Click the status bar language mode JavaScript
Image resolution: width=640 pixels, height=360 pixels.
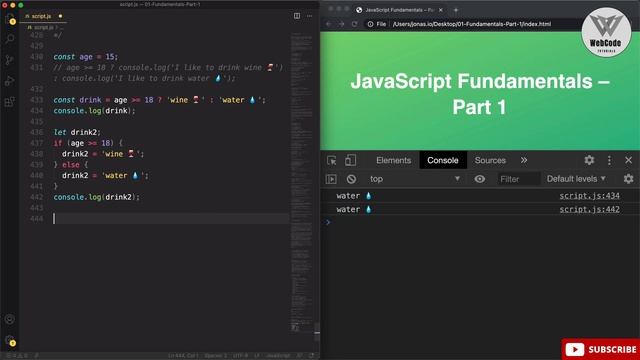(278, 356)
